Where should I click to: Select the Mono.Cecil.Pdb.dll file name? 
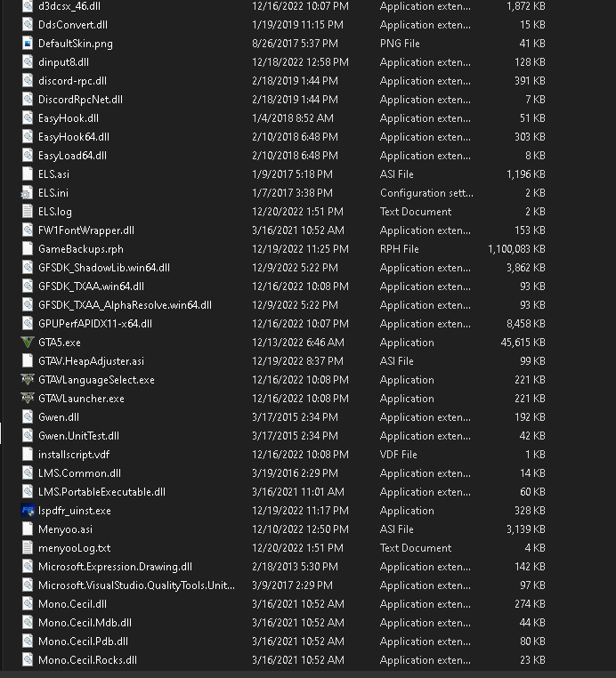point(83,642)
